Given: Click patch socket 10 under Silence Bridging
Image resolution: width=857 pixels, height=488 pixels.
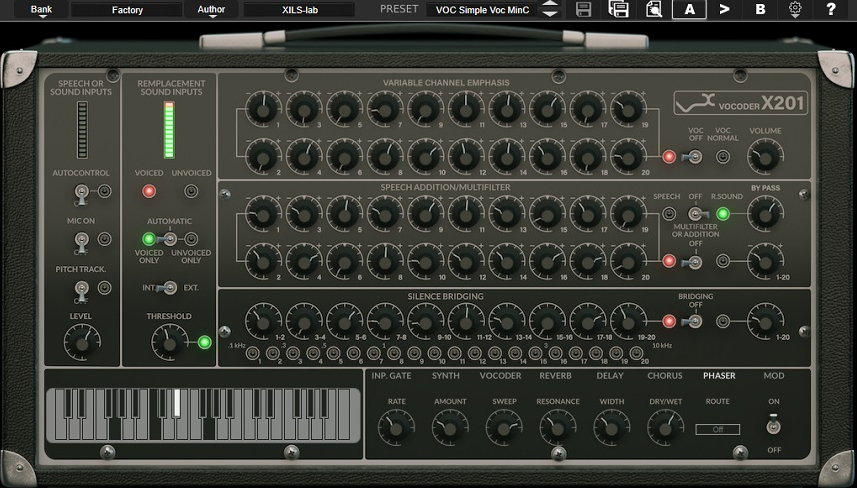Looking at the screenshot, I should [435, 353].
